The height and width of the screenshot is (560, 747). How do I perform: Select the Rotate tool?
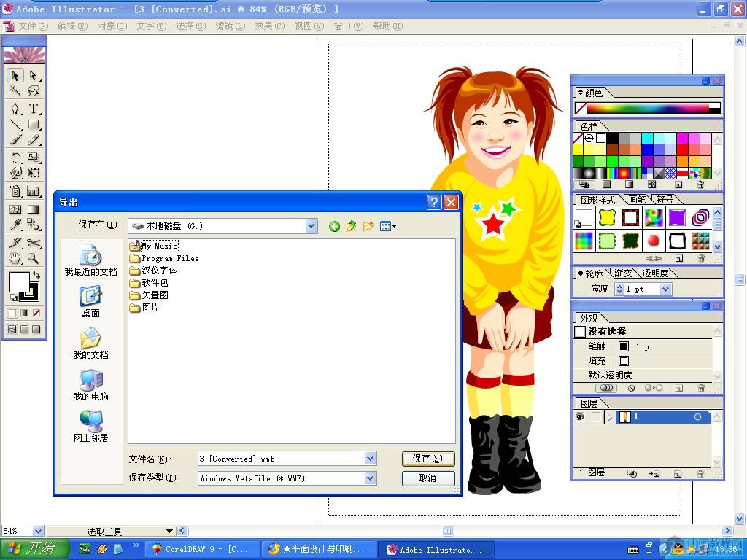pos(15,157)
